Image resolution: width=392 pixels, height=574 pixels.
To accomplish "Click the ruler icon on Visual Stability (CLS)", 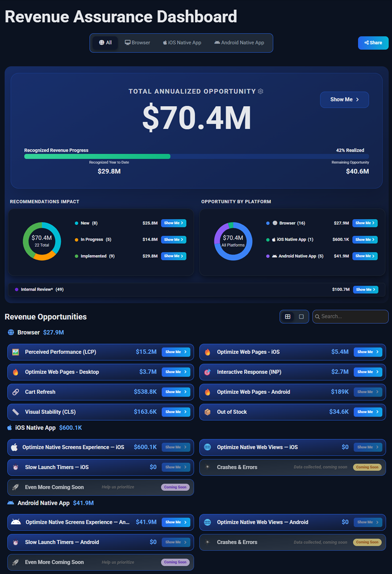I will 16,412.
